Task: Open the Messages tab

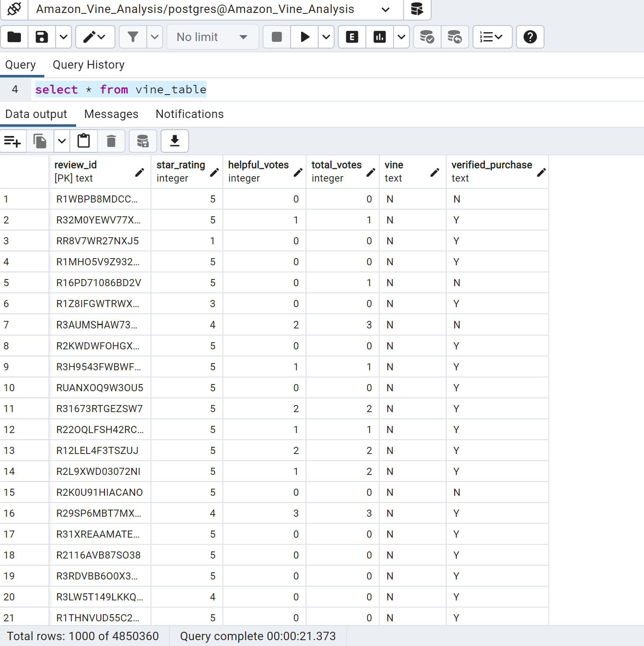Action: click(111, 114)
